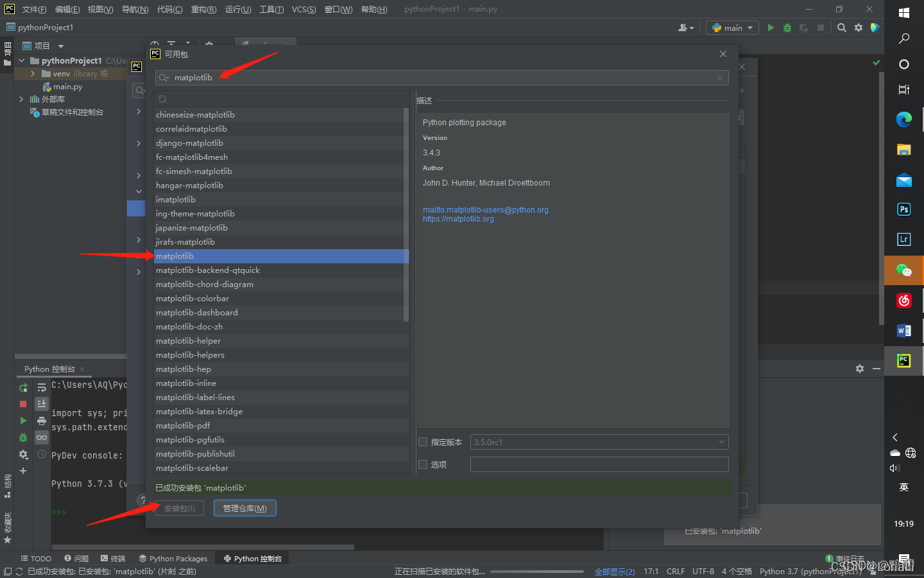Open the JetBrains Space colorful icon

pyautogui.click(x=875, y=28)
